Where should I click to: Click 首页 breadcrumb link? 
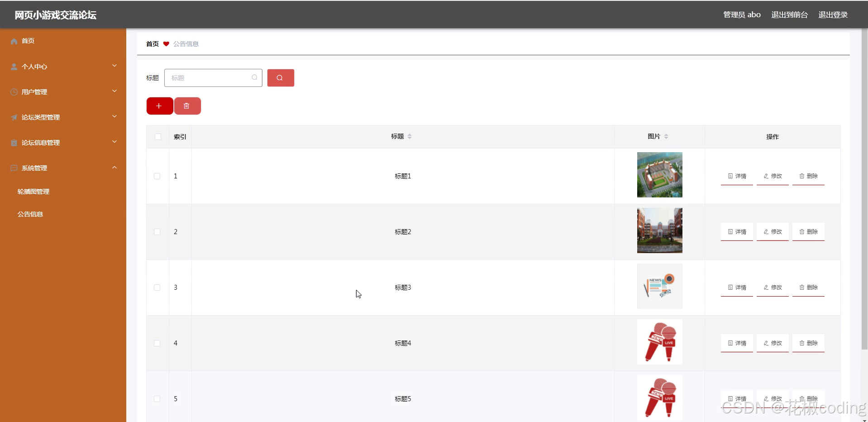153,44
